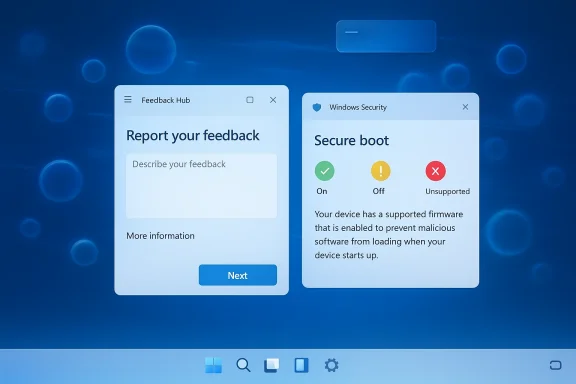Open Task View from the taskbar

[x=271, y=365]
